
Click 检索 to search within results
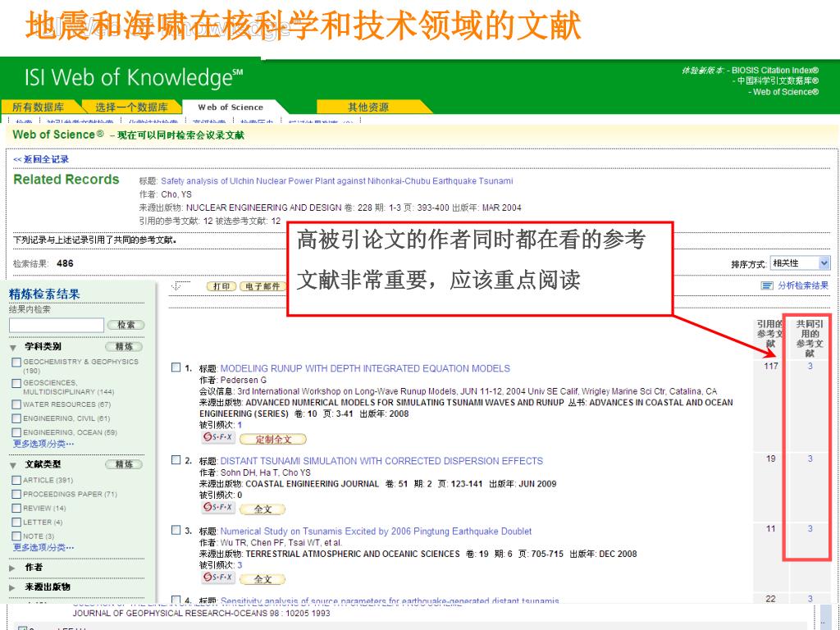click(x=126, y=325)
